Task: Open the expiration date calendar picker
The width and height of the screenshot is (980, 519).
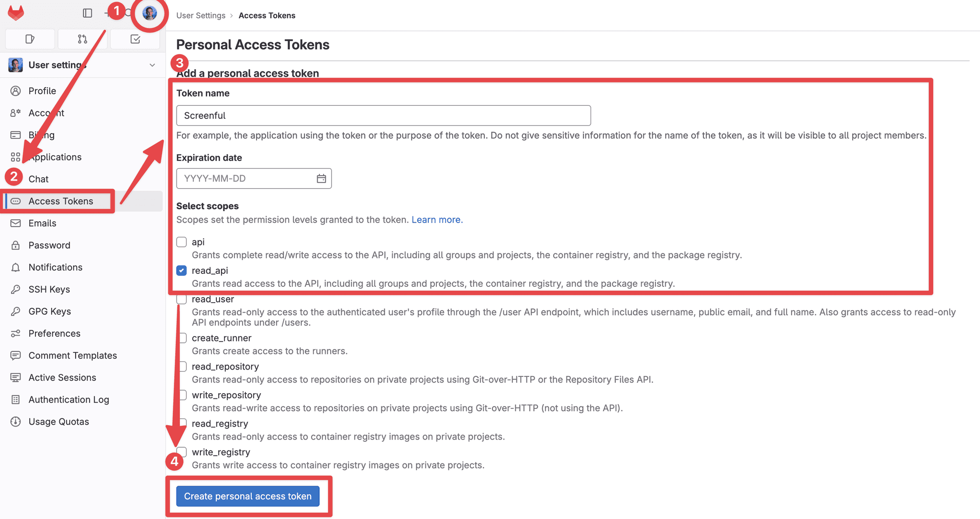Action: [321, 178]
